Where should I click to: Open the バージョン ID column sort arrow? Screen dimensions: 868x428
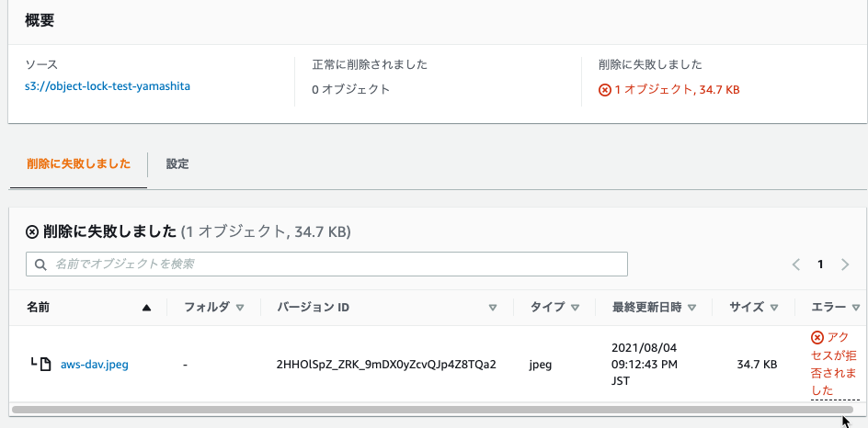[x=493, y=308]
